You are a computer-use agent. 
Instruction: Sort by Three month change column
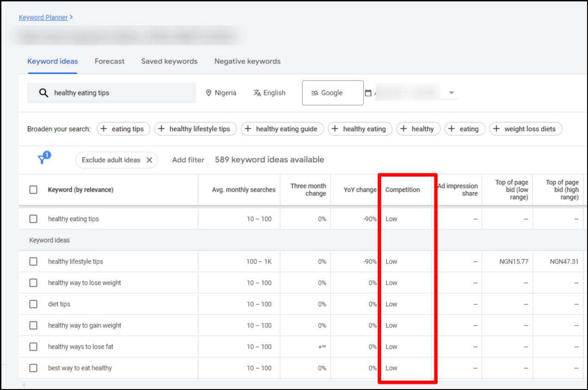click(x=308, y=189)
